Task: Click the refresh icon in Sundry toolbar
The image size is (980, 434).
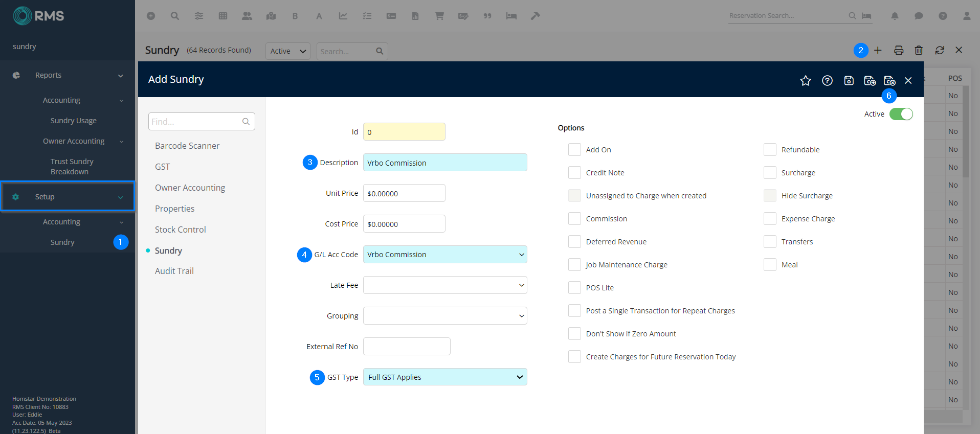Action: click(940, 50)
